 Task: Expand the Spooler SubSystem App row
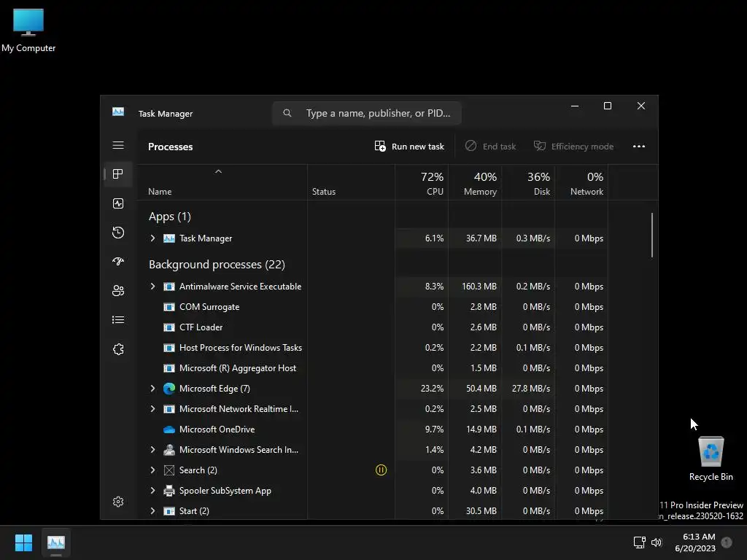tap(152, 491)
